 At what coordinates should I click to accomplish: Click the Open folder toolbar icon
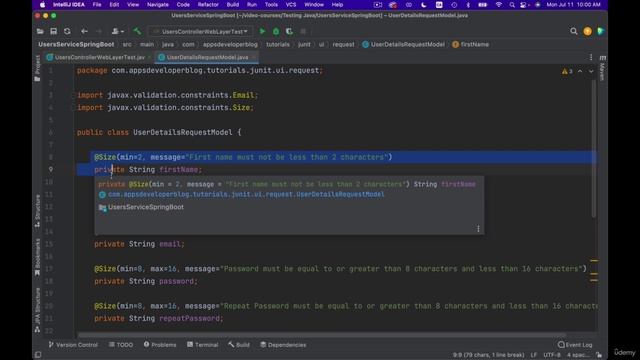point(40,31)
